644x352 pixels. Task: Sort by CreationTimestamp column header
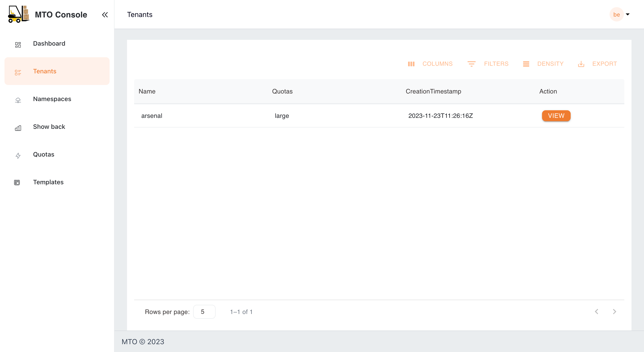[433, 91]
